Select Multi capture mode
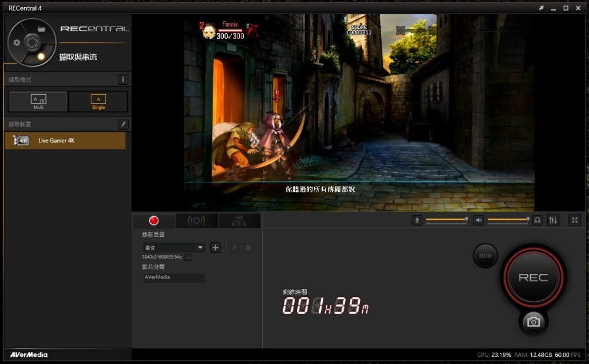The image size is (589, 364). click(38, 101)
